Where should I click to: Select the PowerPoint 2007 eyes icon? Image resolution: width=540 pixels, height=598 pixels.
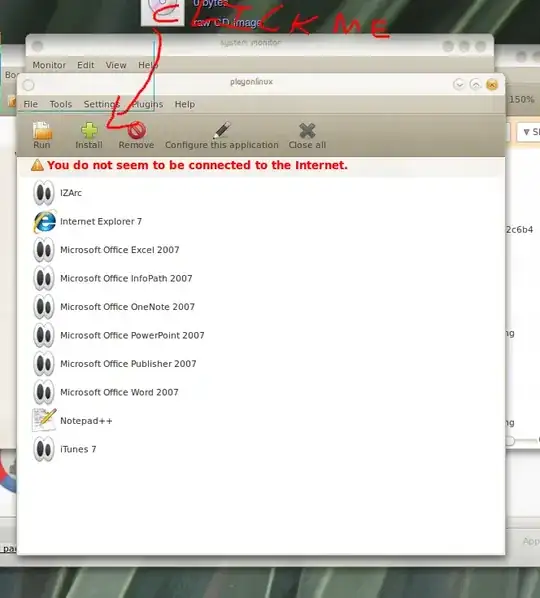pos(43,335)
